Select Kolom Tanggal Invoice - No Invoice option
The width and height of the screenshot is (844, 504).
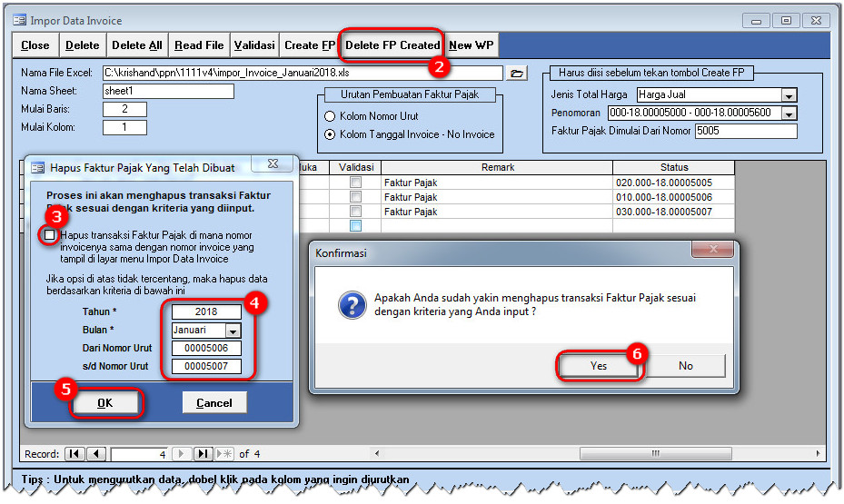tap(331, 134)
